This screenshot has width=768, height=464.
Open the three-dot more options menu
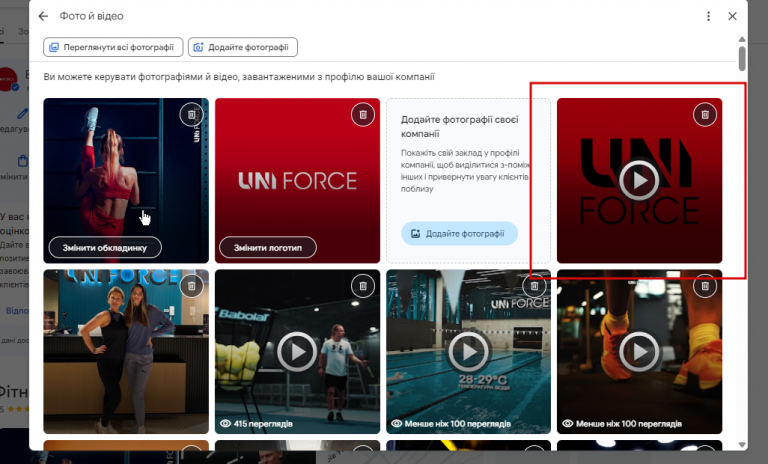pyautogui.click(x=708, y=16)
